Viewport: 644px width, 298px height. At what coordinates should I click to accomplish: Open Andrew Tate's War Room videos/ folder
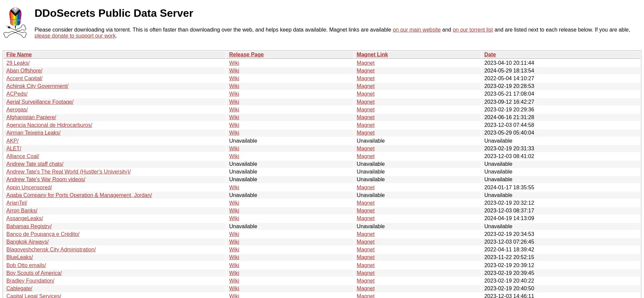click(46, 179)
